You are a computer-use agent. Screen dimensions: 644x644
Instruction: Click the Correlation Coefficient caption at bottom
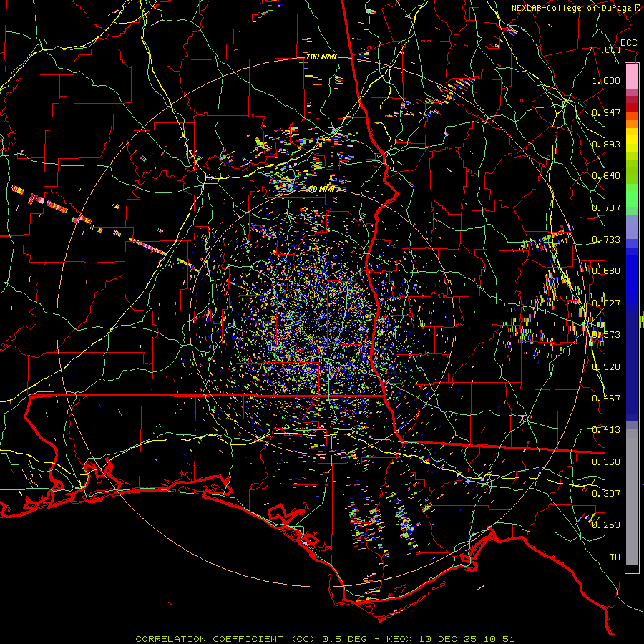pos(324,639)
